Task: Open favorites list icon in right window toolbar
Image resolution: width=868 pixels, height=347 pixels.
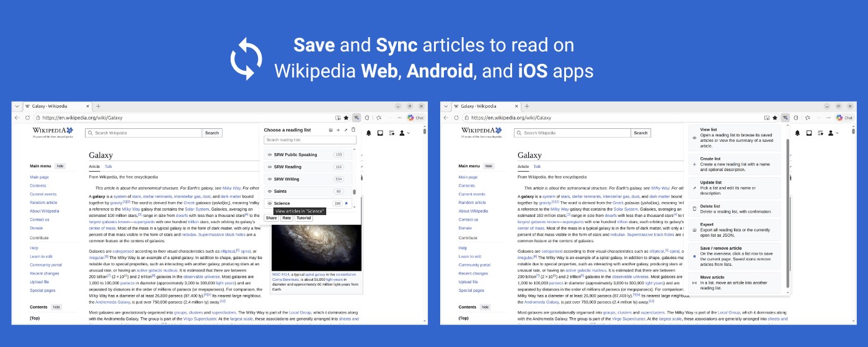Action: (807, 117)
